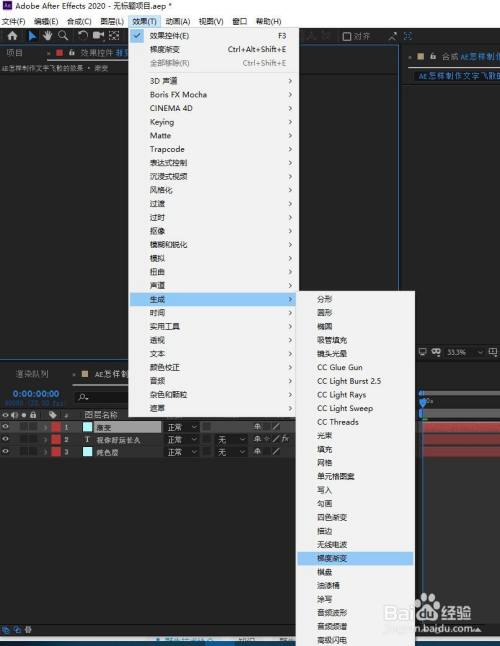The image size is (500, 646).
Task: Hide layer 1 渐变 with its eye icon
Action: click(5, 427)
